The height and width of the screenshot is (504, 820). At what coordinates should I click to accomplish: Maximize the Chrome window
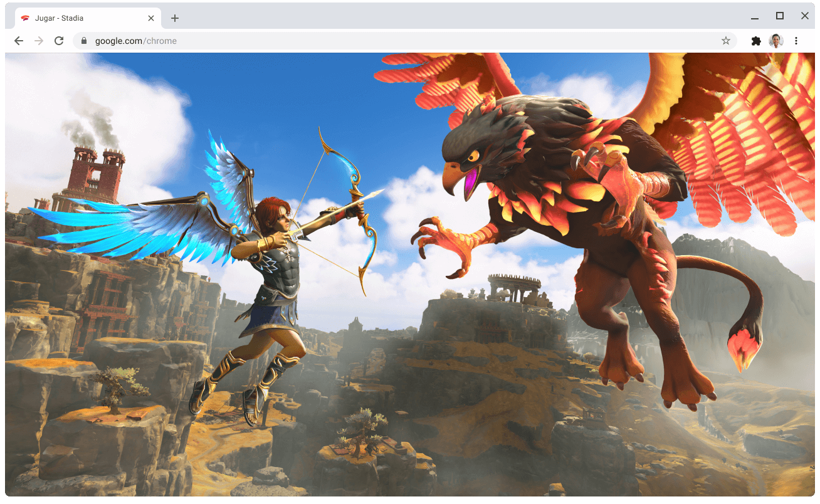click(780, 16)
